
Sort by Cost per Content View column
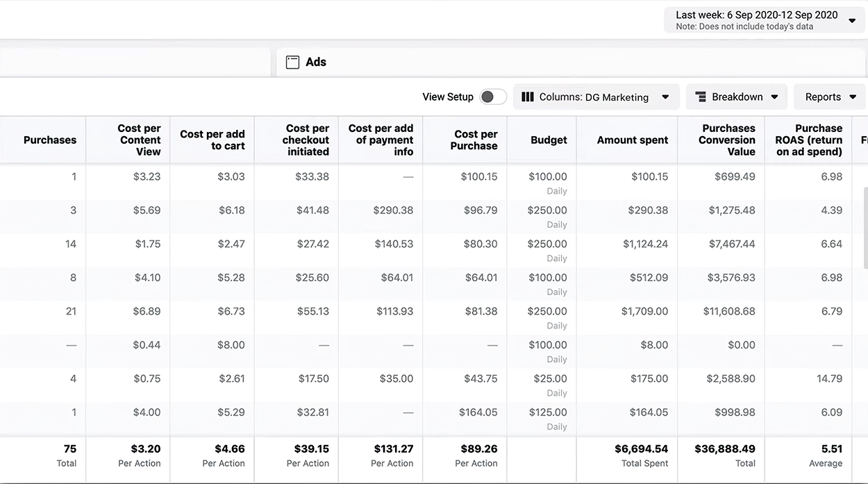click(x=139, y=140)
